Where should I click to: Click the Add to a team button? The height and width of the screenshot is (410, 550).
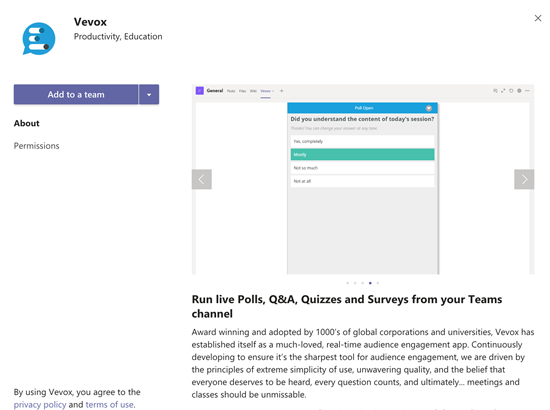pos(76,94)
